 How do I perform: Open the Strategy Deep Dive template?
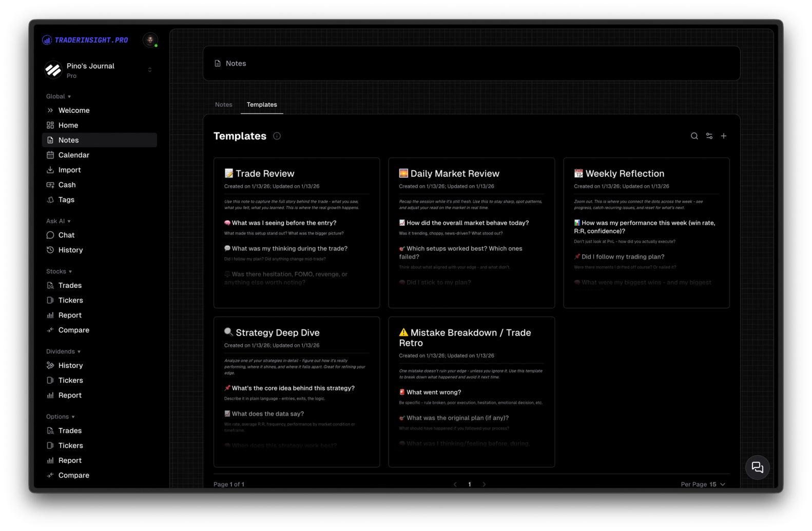click(x=297, y=392)
